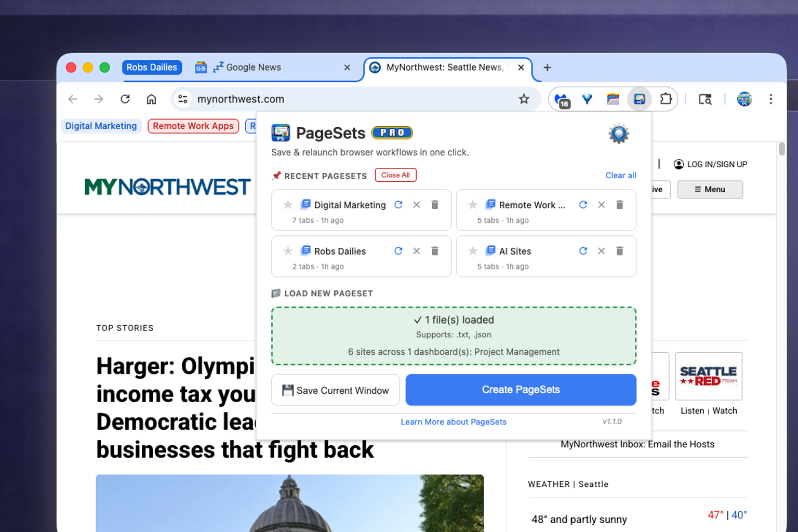Screen dimensions: 798x532
Task: Open the Digital Marketing pageset card
Action: tap(361, 210)
